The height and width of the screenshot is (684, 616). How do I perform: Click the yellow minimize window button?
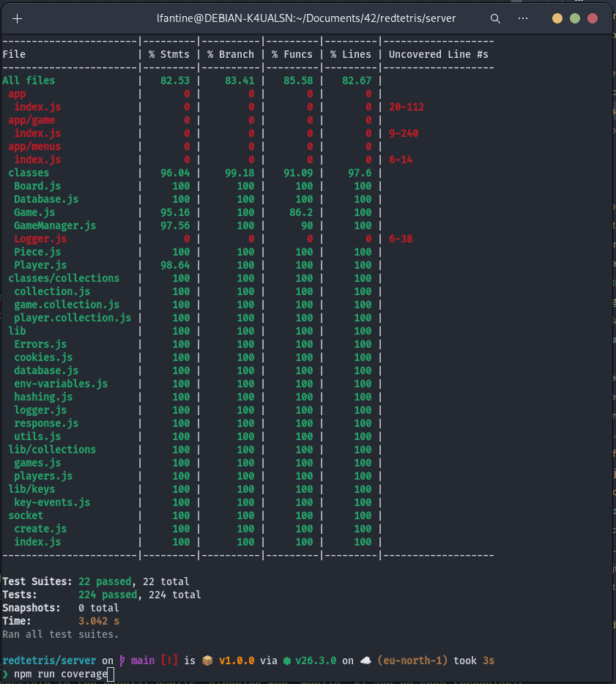[557, 18]
